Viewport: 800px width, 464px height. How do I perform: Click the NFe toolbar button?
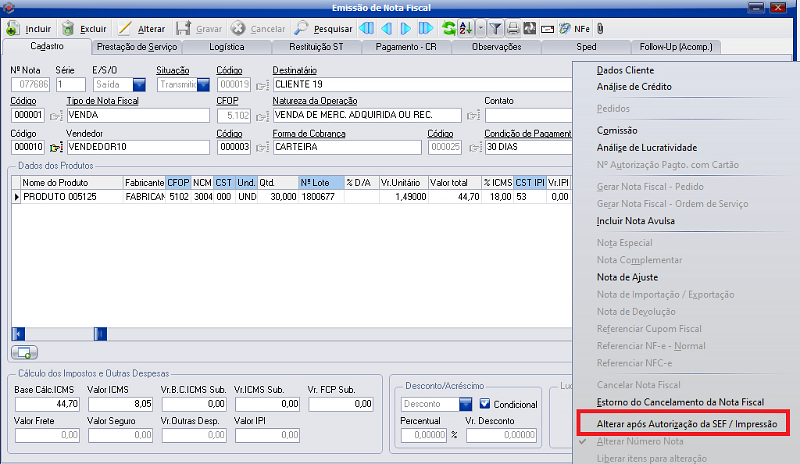[581, 29]
